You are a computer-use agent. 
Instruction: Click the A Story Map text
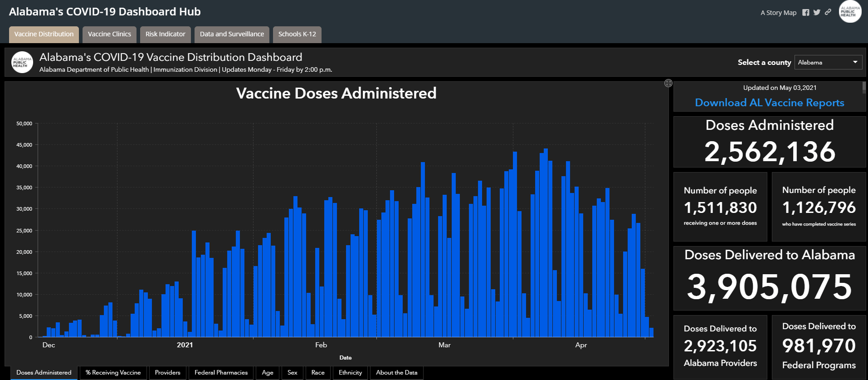click(778, 13)
